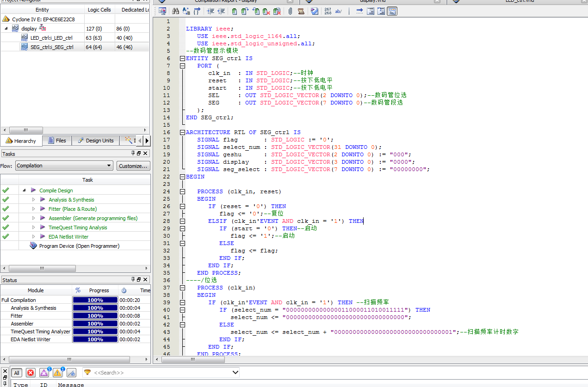
Task: Click the Analyze Current File icon
Action: tap(315, 11)
